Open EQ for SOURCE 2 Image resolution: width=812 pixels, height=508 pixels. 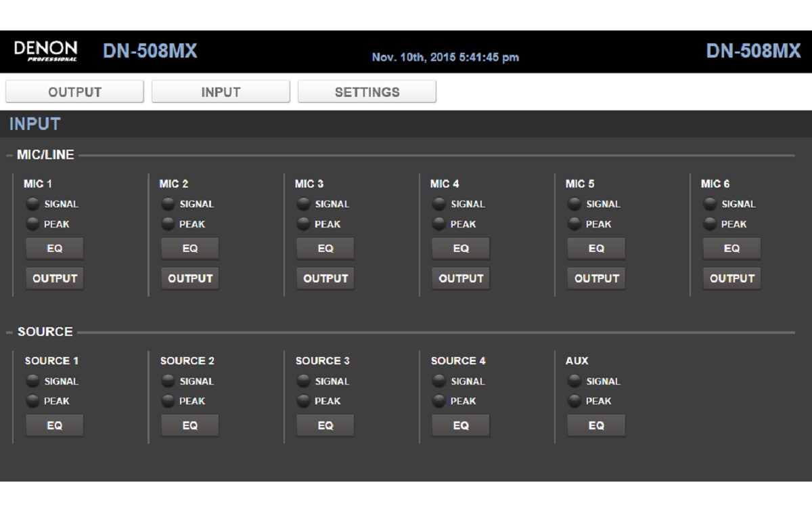click(x=190, y=425)
